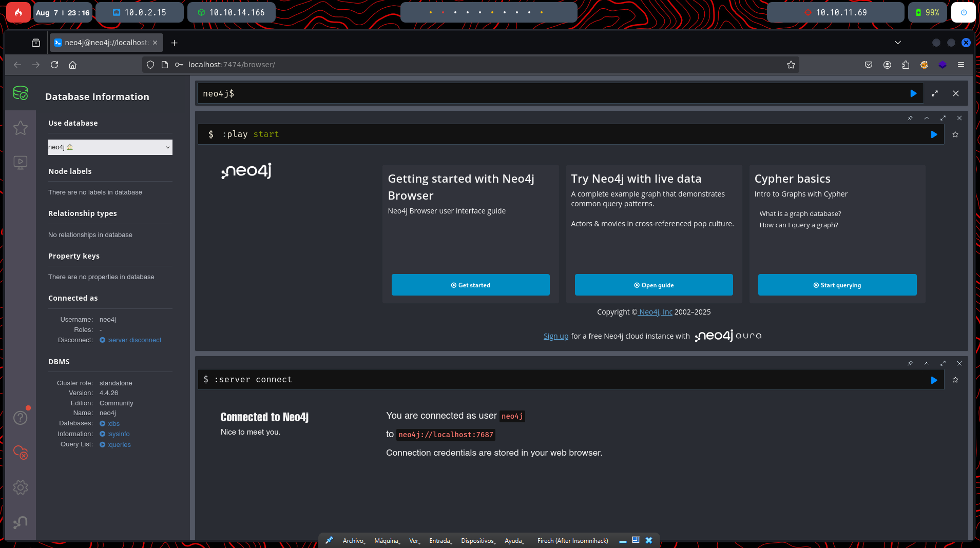Open the Favorites star sidebar panel
This screenshot has height=548, width=980.
coord(21,128)
